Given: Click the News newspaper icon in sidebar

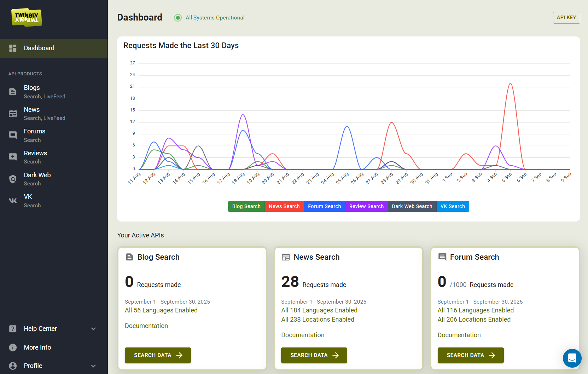Looking at the screenshot, I should 13,114.
